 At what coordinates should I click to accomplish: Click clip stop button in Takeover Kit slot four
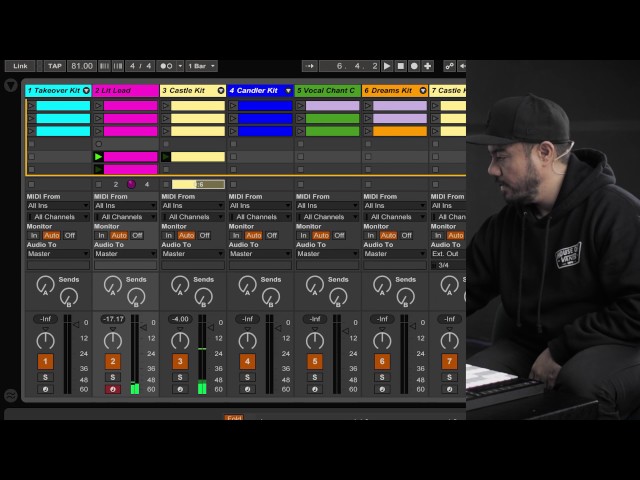tap(31, 144)
